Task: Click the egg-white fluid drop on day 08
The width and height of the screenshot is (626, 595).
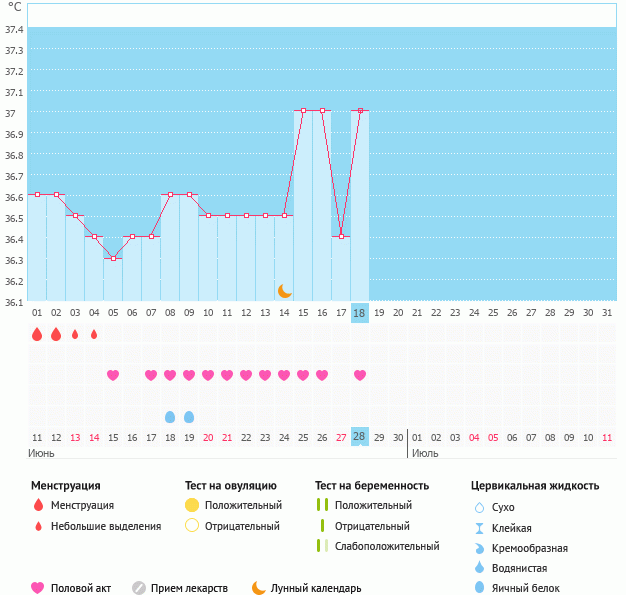Action: coord(170,416)
